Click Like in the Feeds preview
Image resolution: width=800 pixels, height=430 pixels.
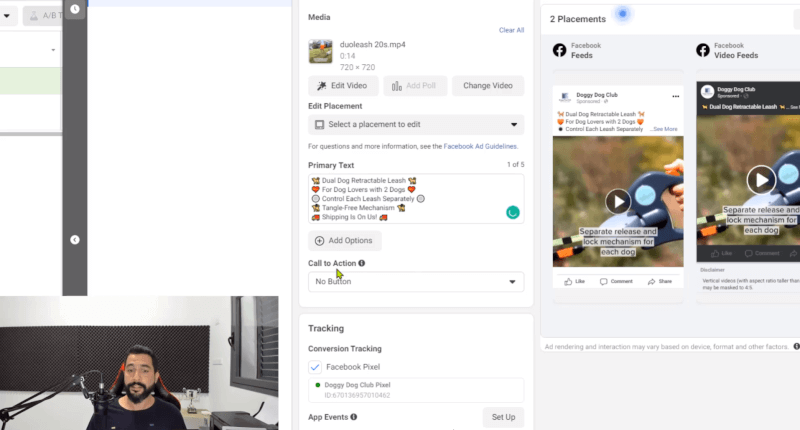click(x=574, y=282)
